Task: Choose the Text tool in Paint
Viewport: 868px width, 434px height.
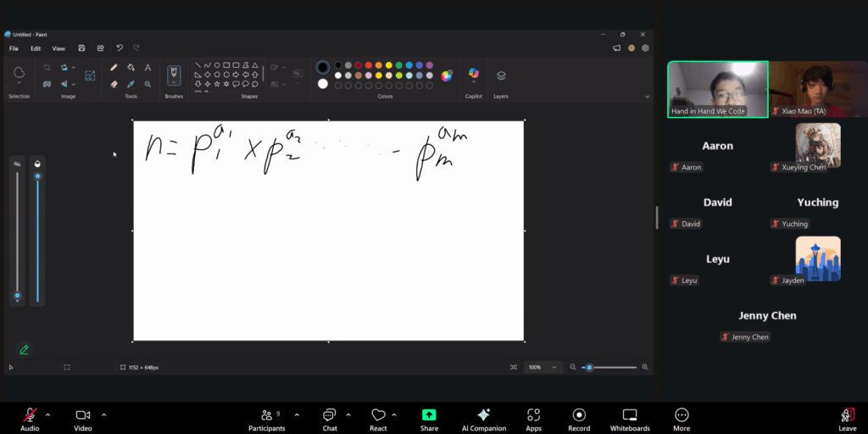Action: 147,67
